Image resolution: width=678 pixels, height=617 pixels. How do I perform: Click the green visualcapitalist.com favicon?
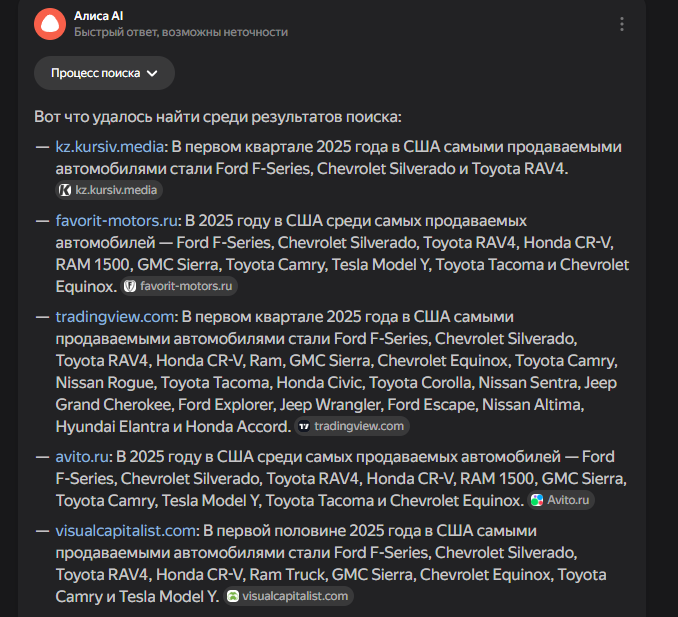pyautogui.click(x=233, y=596)
